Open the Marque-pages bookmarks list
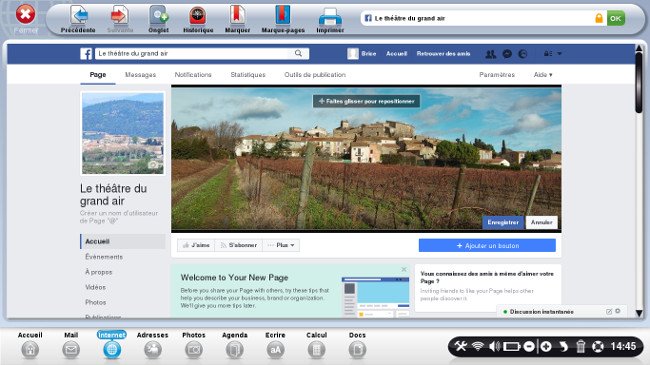The width and height of the screenshot is (650, 365). click(x=283, y=15)
